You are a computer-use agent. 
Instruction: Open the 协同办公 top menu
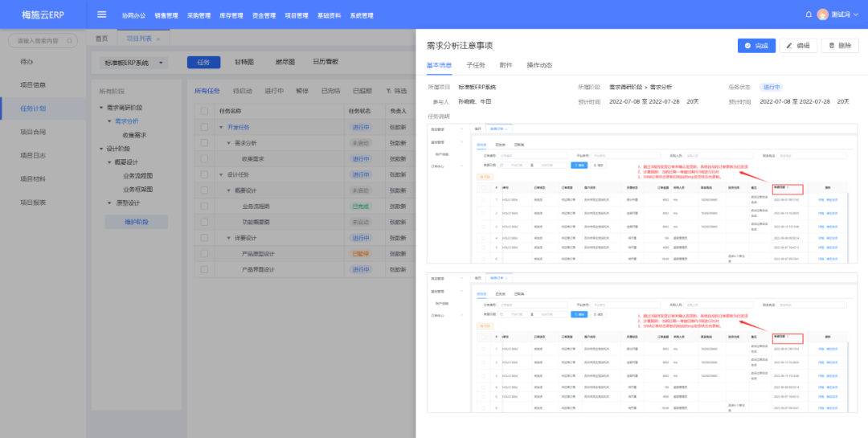[134, 15]
